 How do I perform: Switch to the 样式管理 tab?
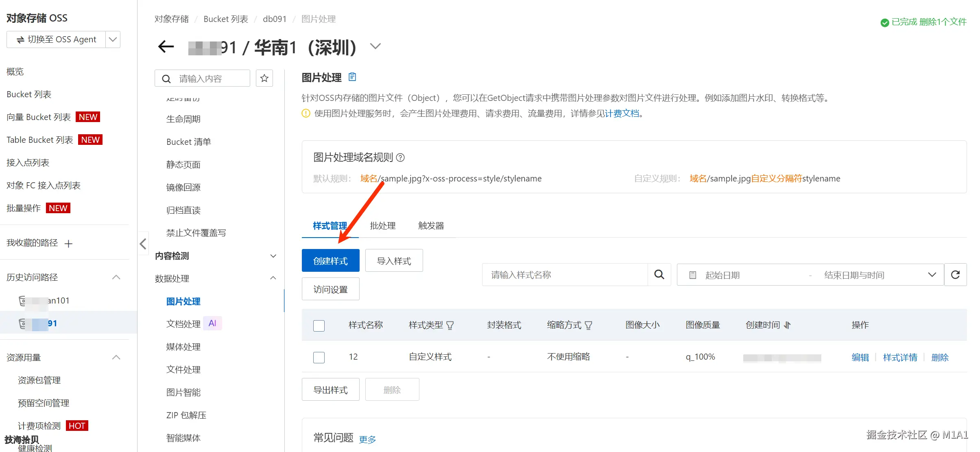tap(330, 226)
